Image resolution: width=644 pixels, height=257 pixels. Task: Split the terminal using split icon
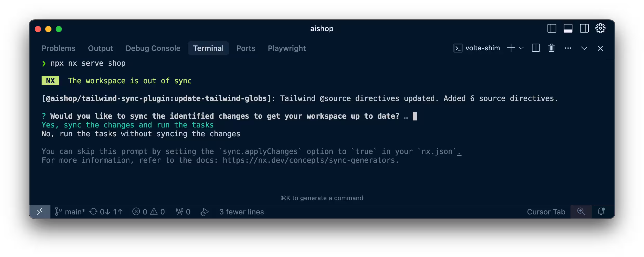coord(536,48)
